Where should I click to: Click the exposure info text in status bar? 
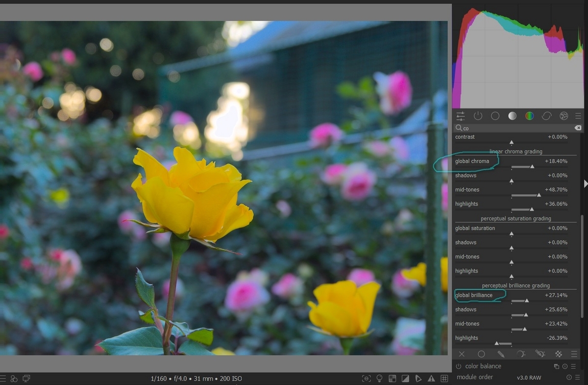196,379
